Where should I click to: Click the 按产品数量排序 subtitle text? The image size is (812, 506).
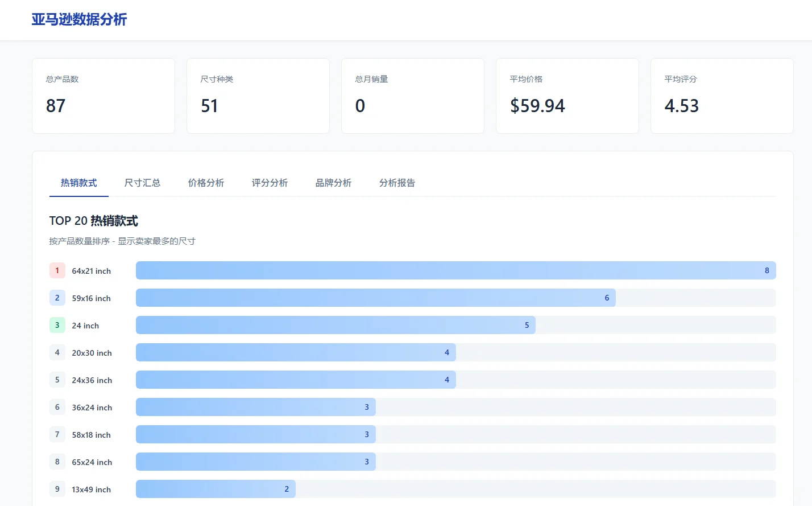122,241
